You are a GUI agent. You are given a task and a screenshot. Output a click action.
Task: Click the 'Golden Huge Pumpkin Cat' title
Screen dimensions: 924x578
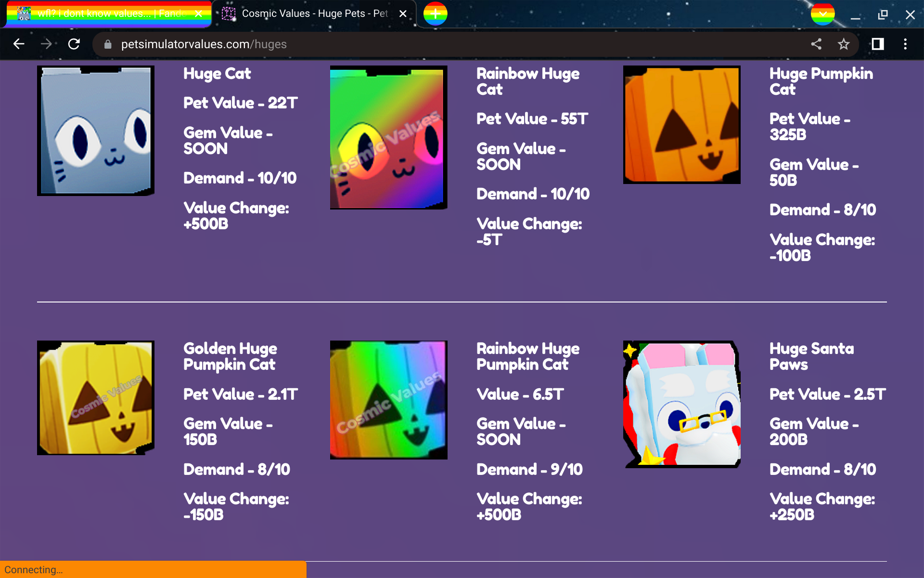tap(230, 356)
